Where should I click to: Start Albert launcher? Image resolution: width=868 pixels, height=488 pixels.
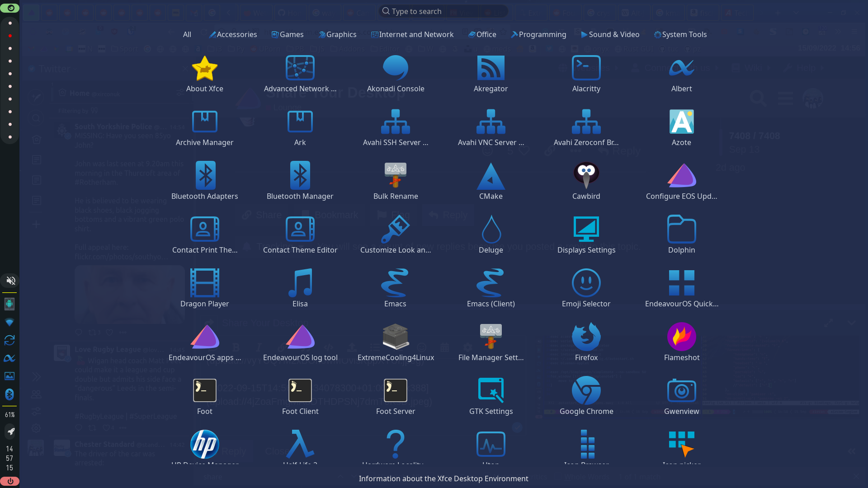click(x=681, y=75)
